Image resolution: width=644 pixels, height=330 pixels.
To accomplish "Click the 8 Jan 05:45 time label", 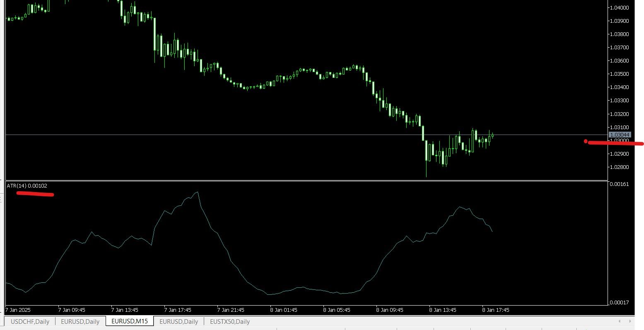I will (x=337, y=310).
